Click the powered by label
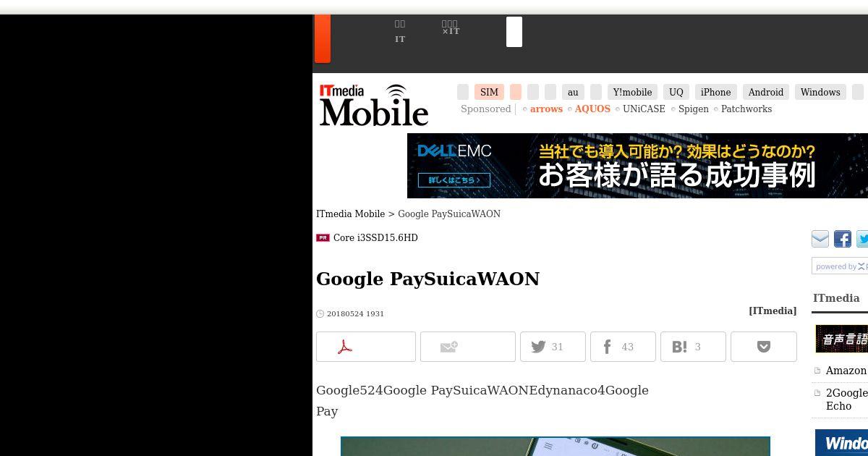The height and width of the screenshot is (456, 868). pyautogui.click(x=839, y=266)
